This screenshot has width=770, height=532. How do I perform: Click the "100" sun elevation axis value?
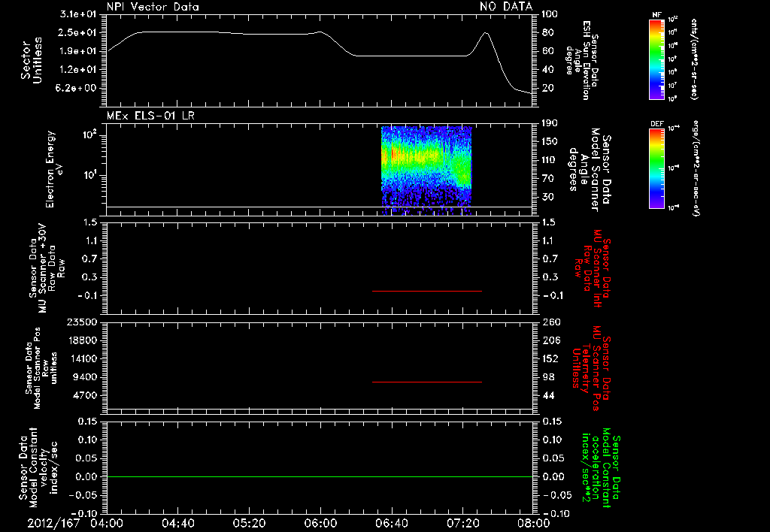pyautogui.click(x=550, y=14)
